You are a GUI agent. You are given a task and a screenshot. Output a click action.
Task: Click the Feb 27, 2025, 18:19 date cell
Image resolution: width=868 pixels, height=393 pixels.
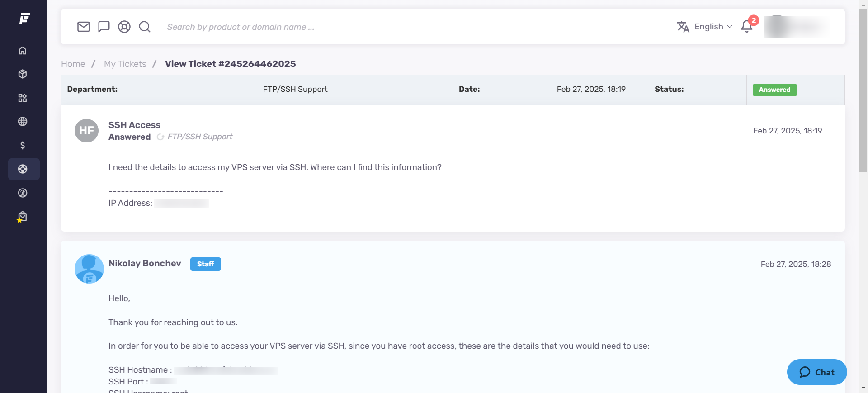tap(599, 90)
